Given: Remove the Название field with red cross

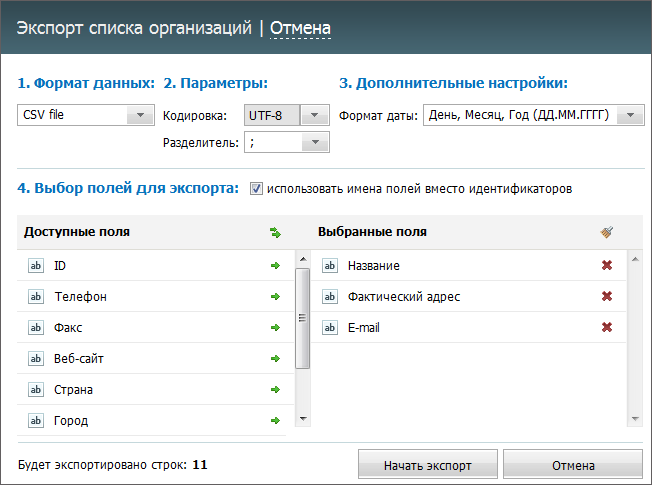Looking at the screenshot, I should (607, 265).
